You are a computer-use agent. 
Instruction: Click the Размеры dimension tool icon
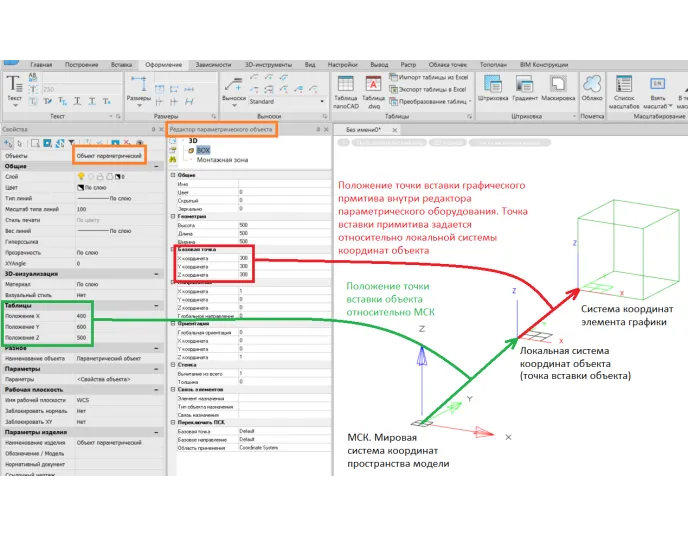pyautogui.click(x=139, y=83)
